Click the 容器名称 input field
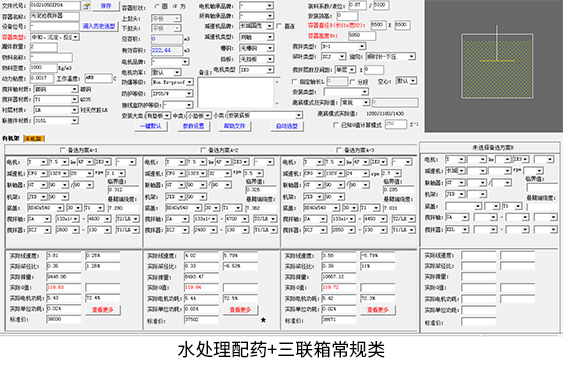Viewport: 563px width, 366px height. coord(55,16)
